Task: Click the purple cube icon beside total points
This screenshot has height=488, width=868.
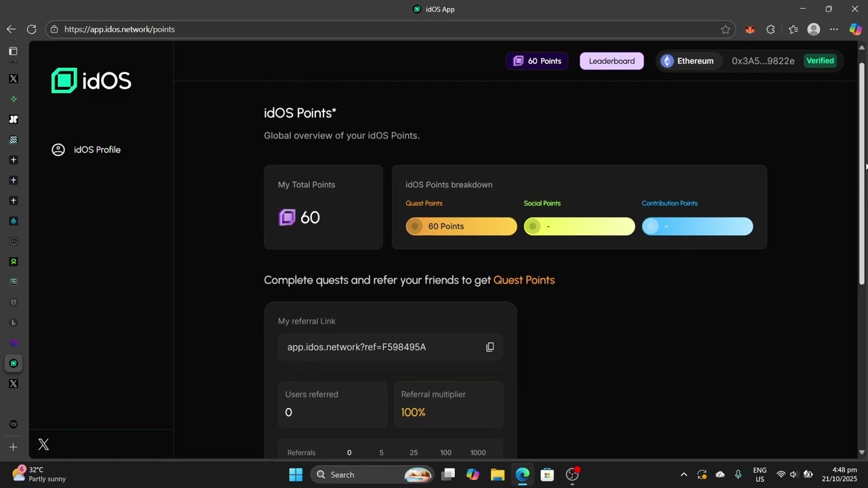Action: (x=287, y=218)
